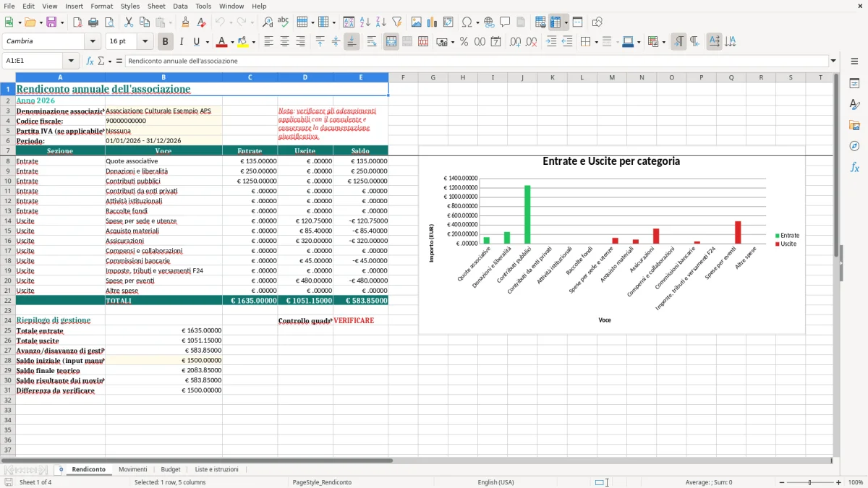Viewport: 868px width, 488px height.
Task: Open sidebar Gallery icon
Action: [854, 125]
